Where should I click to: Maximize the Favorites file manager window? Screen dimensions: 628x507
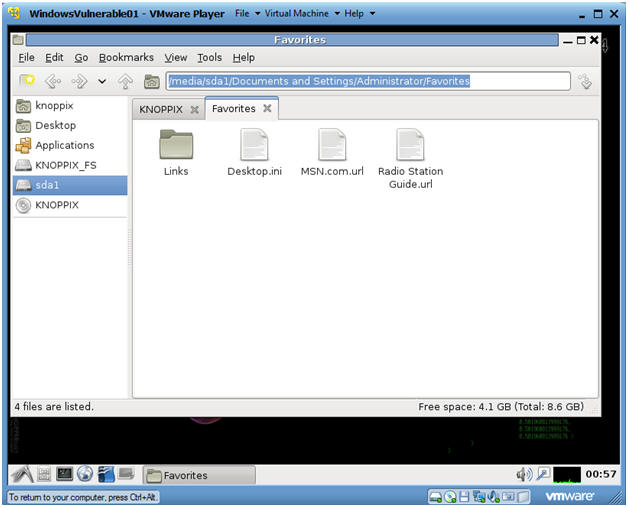coord(581,40)
